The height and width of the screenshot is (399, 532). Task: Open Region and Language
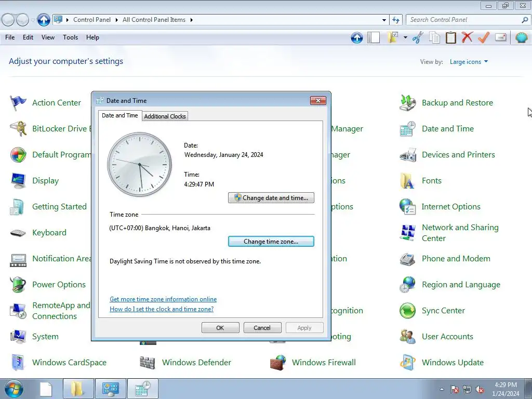(x=450, y=285)
